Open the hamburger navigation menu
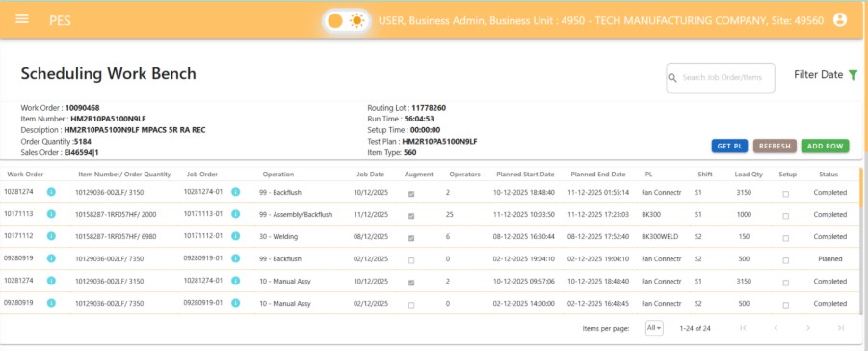Viewport: 868px width, 351px height. tap(22, 19)
